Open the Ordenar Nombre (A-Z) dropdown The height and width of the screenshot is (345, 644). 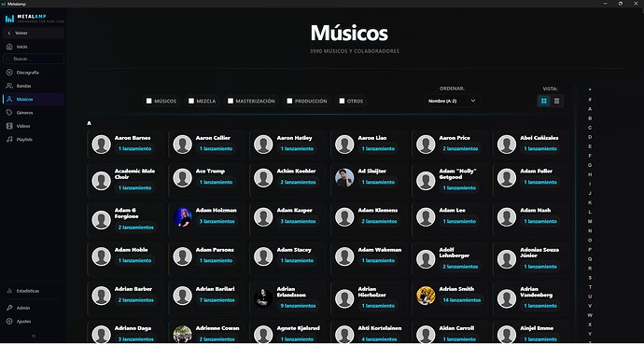point(452,101)
